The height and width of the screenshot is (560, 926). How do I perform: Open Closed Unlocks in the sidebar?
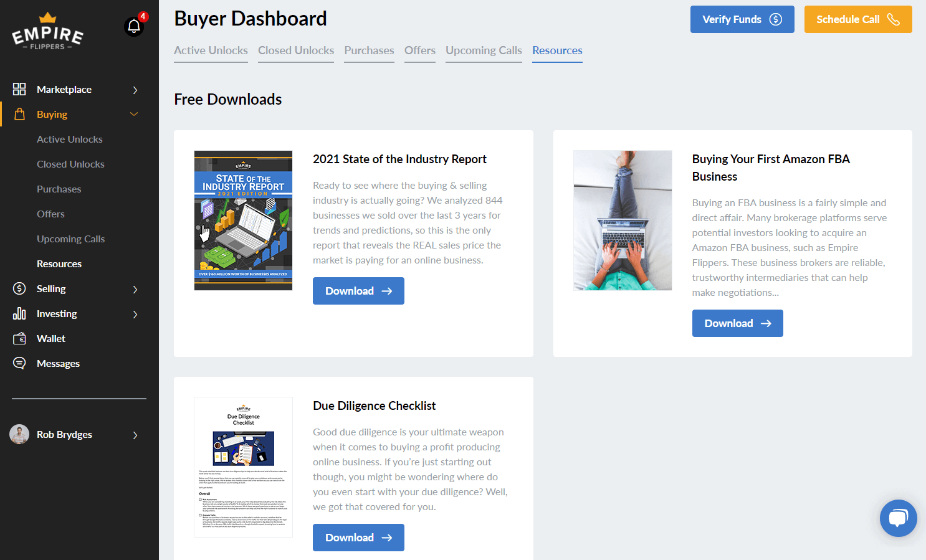pyautogui.click(x=70, y=164)
